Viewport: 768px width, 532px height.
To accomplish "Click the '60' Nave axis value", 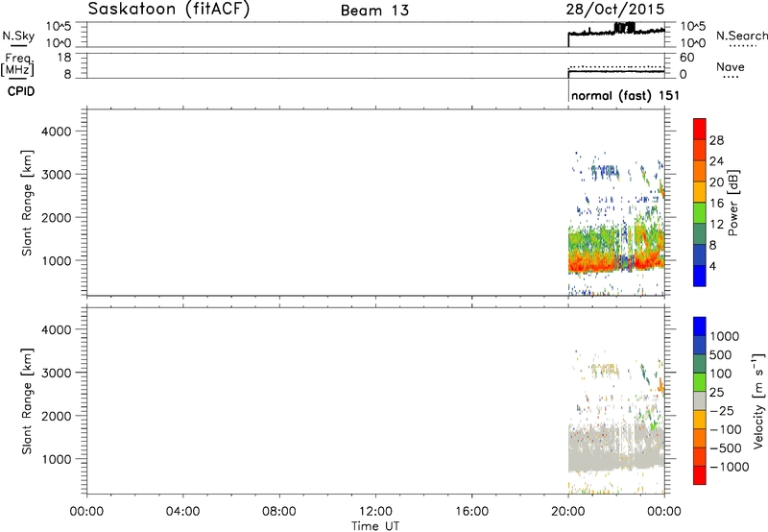I will point(686,58).
